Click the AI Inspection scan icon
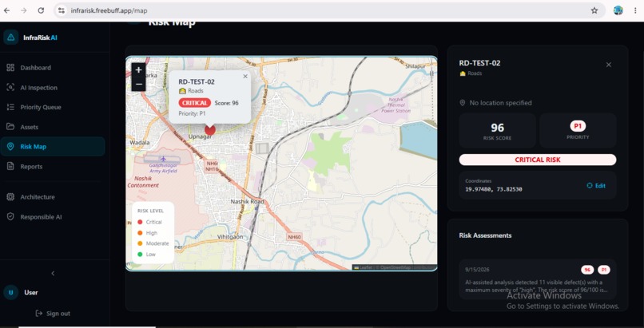Image resolution: width=644 pixels, height=328 pixels. (10, 87)
